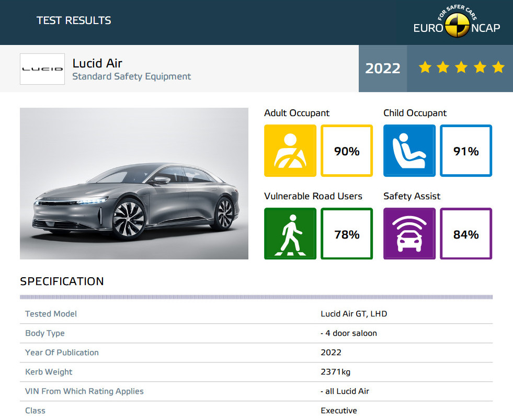The image size is (513, 420).
Task: Select the 84% Safety Assist score box
Action: point(466,233)
